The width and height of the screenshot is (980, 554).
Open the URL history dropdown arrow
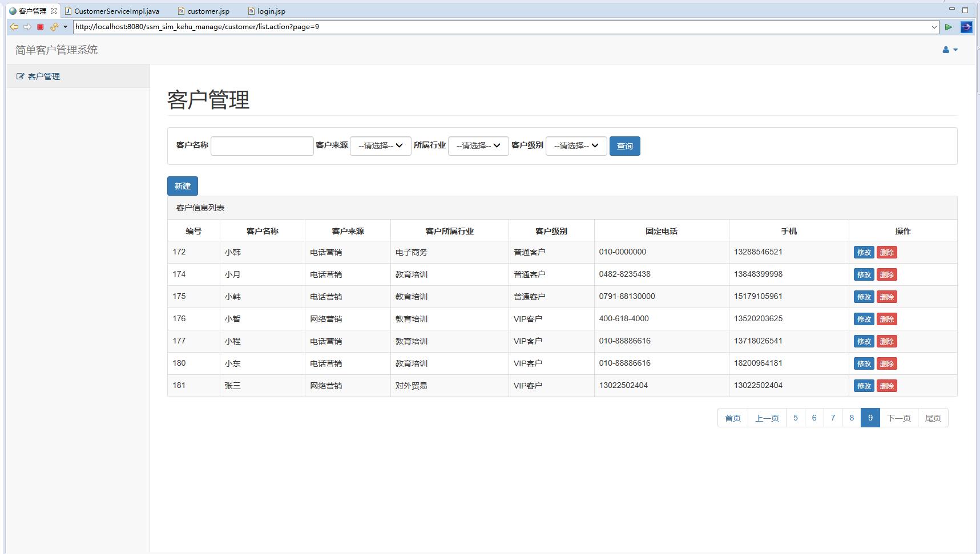pyautogui.click(x=934, y=27)
